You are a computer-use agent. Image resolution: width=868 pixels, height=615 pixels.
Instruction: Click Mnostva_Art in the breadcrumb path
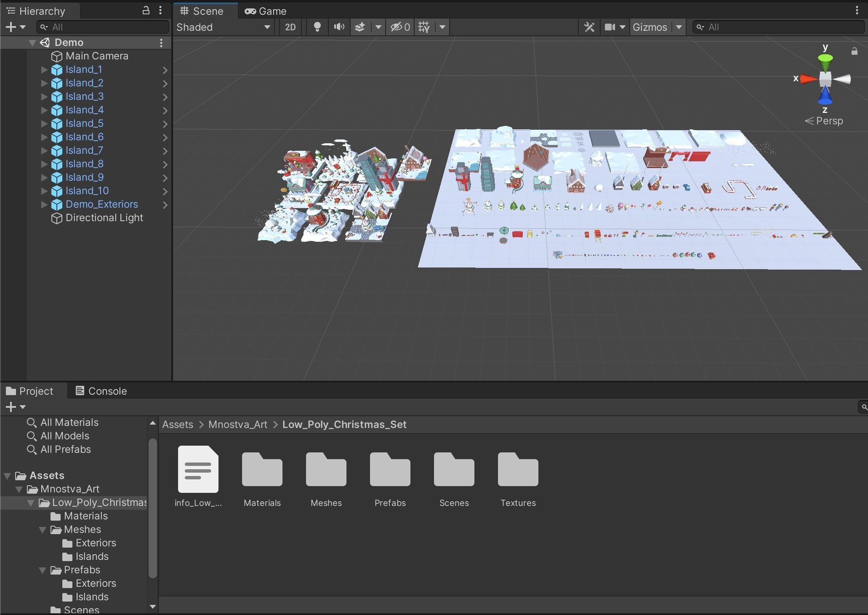(x=237, y=424)
